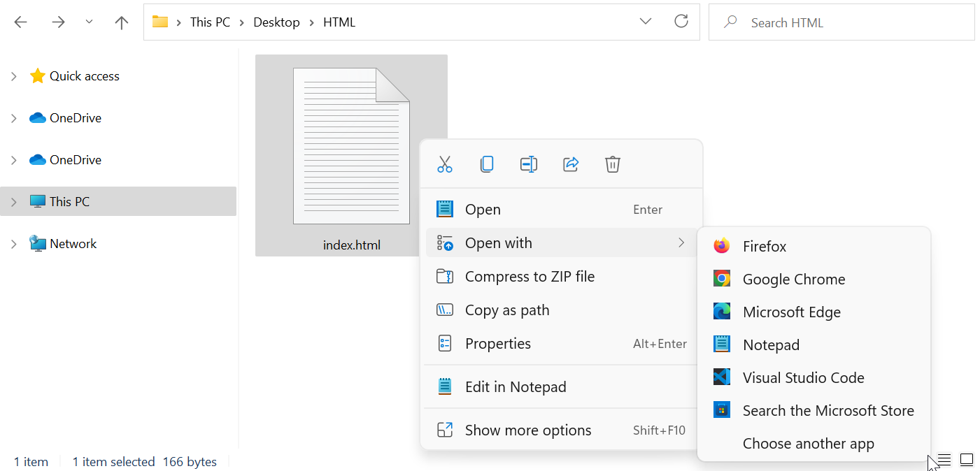The image size is (980, 471).
Task: Go up one folder level
Action: pos(122,22)
